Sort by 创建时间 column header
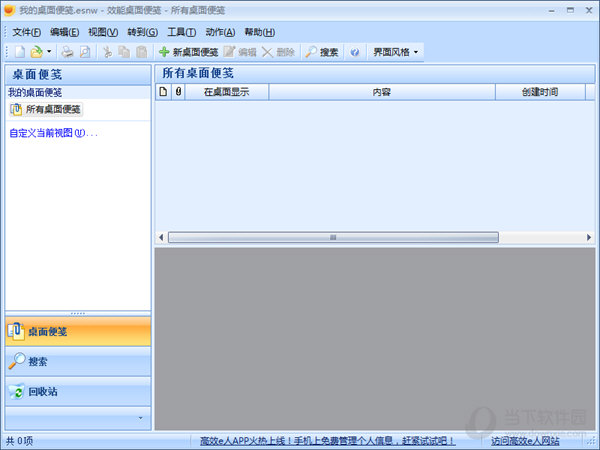Viewport: 600px width, 450px height. pos(539,91)
